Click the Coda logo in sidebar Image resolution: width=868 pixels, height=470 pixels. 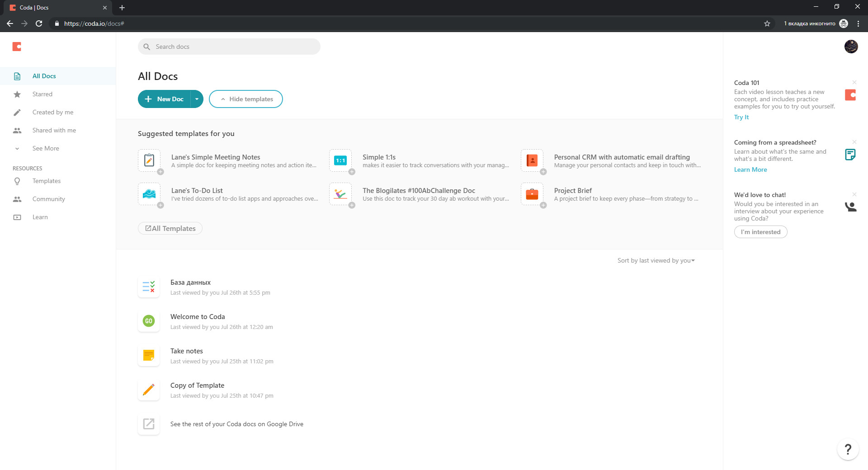click(x=17, y=47)
